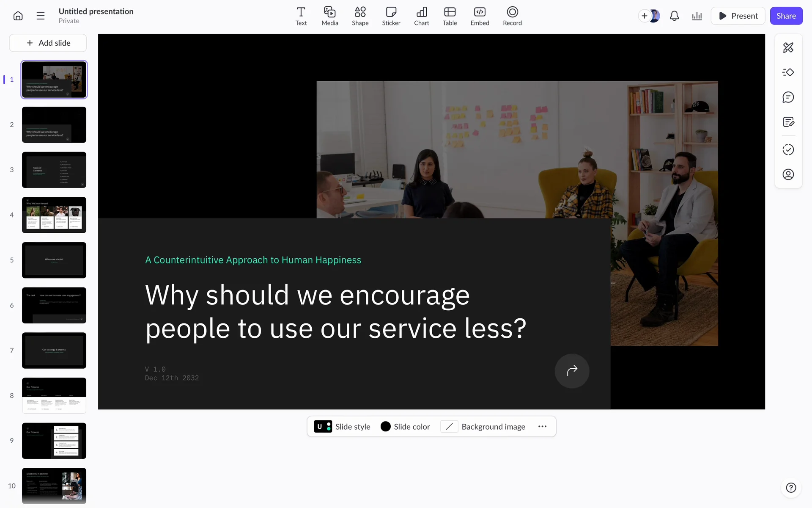Start Record from toolbar
The width and height of the screenshot is (812, 508).
(x=512, y=16)
